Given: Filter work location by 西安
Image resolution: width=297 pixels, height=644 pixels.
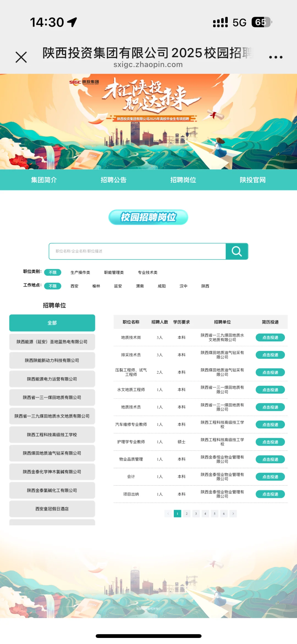Looking at the screenshot, I should tap(75, 286).
